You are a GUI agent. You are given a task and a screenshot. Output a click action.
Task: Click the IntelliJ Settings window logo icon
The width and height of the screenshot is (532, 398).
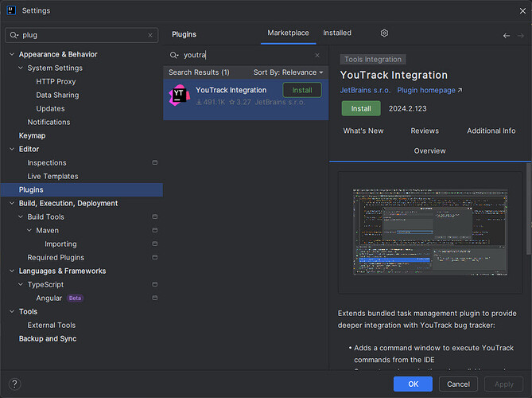point(11,10)
